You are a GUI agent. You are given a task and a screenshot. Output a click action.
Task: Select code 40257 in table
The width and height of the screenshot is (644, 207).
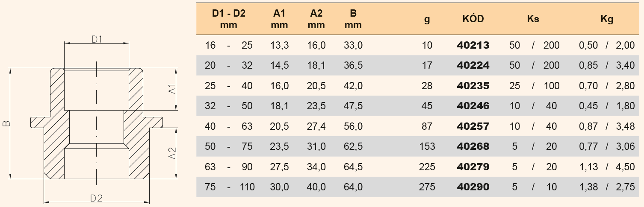pyautogui.click(x=473, y=126)
